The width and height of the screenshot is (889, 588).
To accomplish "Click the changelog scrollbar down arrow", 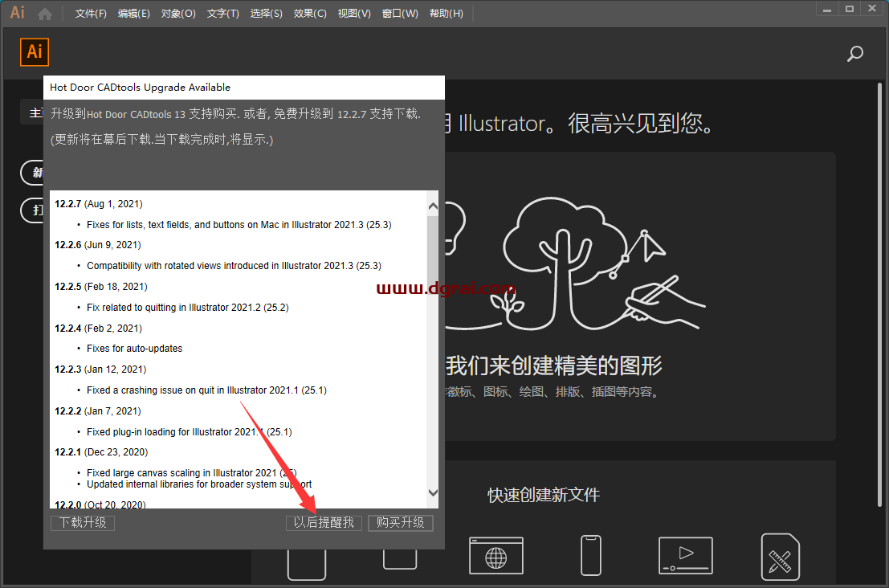I will (x=433, y=492).
